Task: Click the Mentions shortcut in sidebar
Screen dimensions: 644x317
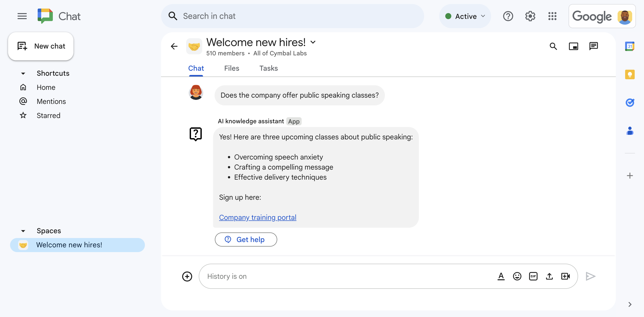Action: tap(51, 101)
